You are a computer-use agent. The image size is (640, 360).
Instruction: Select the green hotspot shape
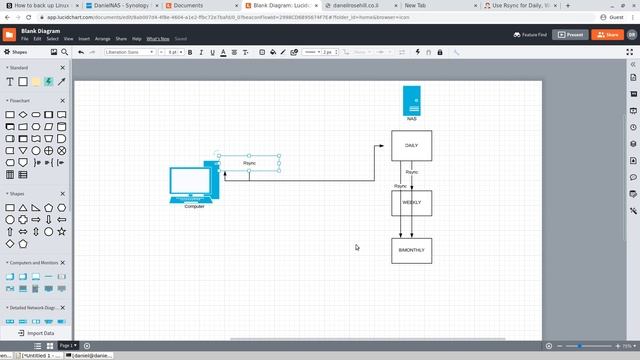pyautogui.click(x=49, y=82)
